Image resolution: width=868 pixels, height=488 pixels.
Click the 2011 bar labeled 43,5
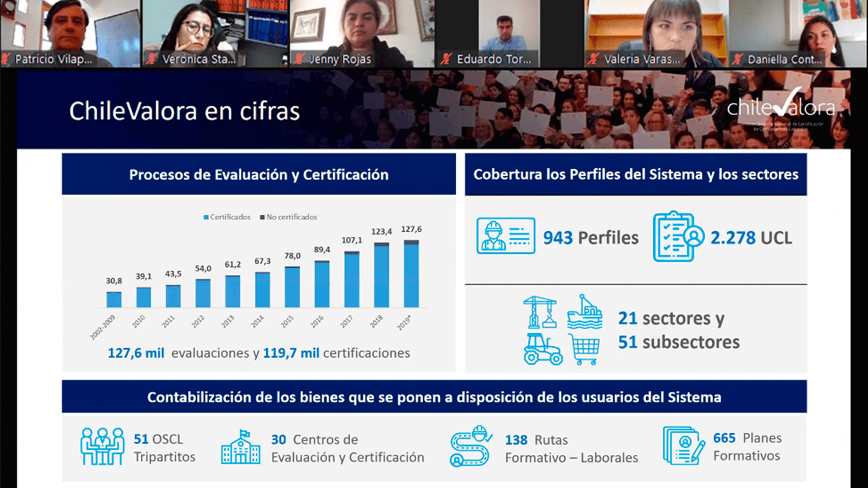[173, 296]
